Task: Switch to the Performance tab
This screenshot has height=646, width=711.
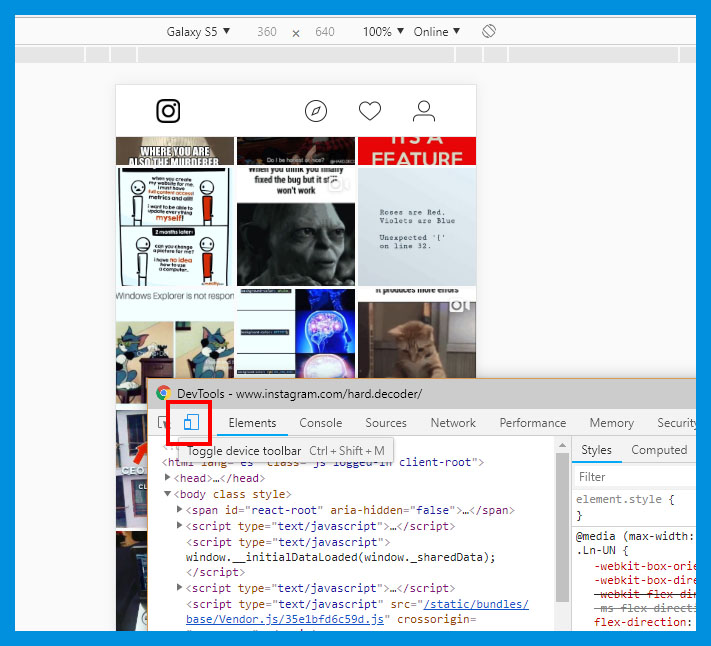Action: pyautogui.click(x=533, y=423)
